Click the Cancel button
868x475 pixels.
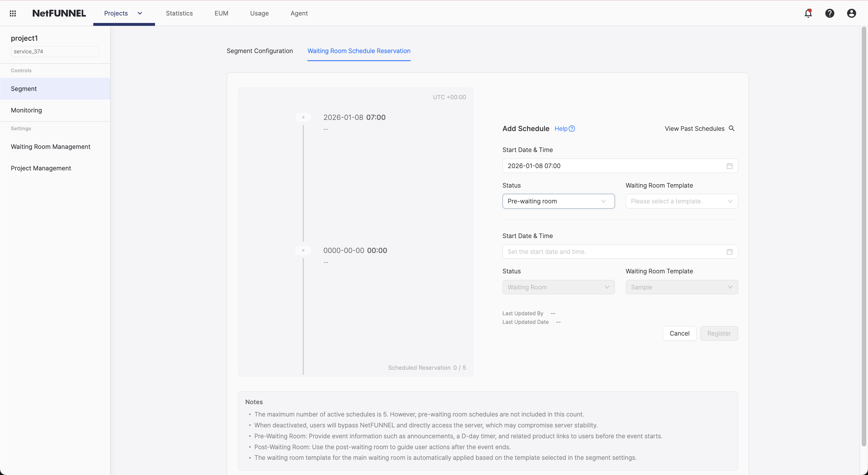[679, 333]
